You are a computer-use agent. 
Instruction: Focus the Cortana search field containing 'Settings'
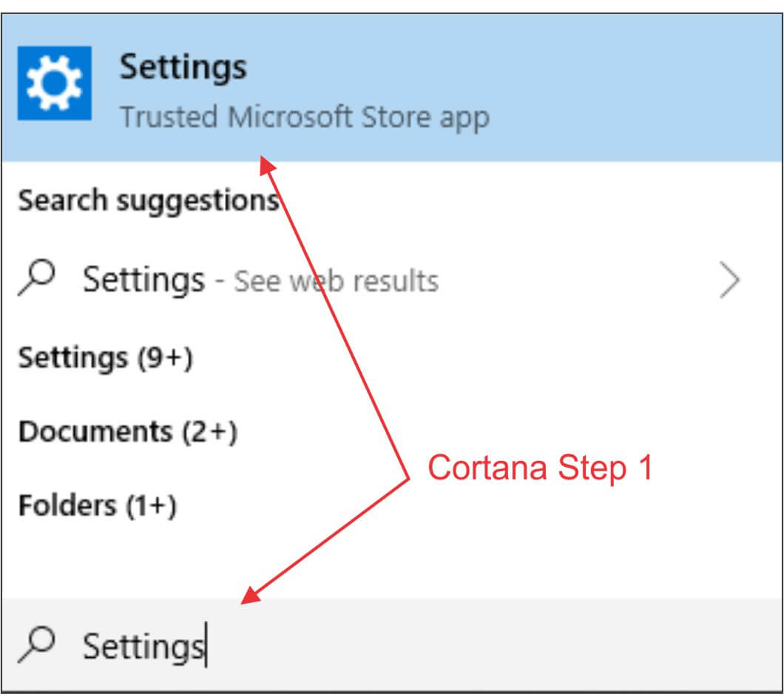point(392,645)
